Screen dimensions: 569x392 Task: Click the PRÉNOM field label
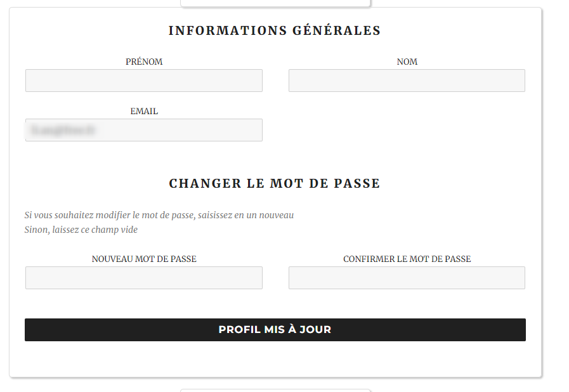point(144,62)
